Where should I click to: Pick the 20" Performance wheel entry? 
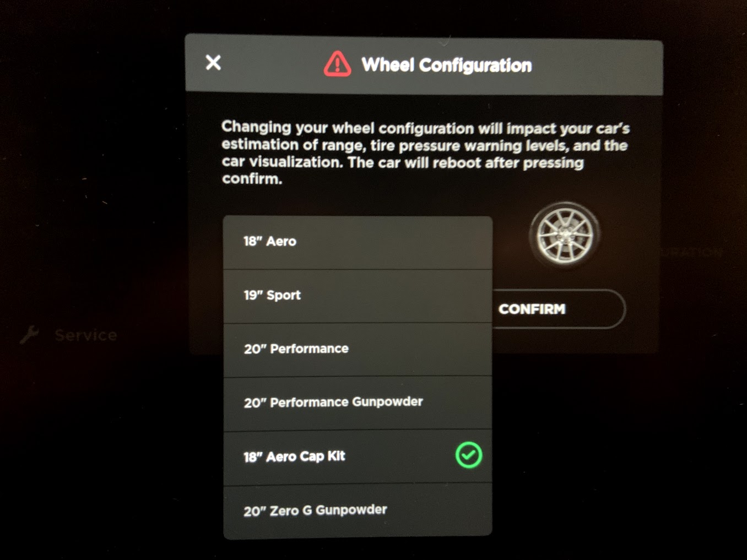pos(357,349)
